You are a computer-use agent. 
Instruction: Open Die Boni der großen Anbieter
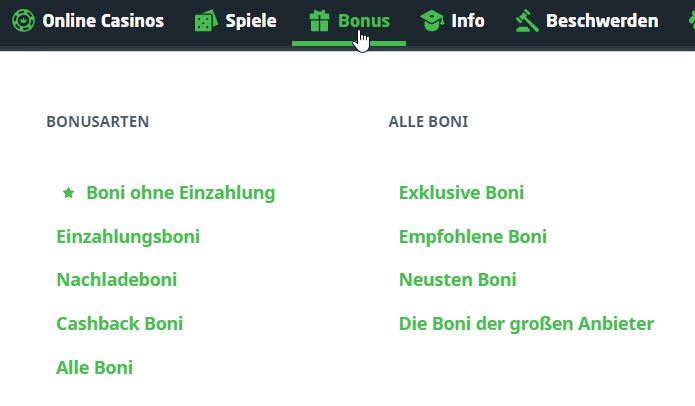coord(526,324)
